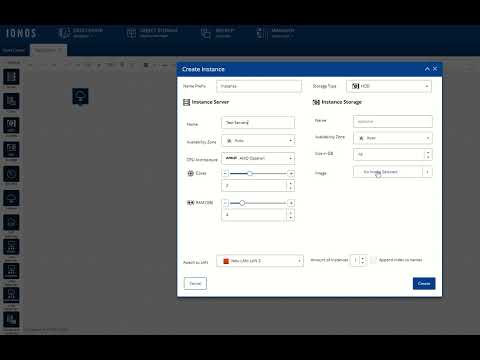Click the Instance Server Name field

click(x=258, y=123)
